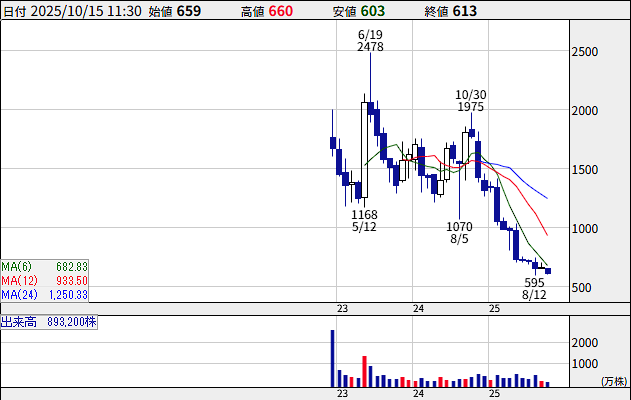Click the opening price value 659
The width and height of the screenshot is (631, 400).
(189, 11)
